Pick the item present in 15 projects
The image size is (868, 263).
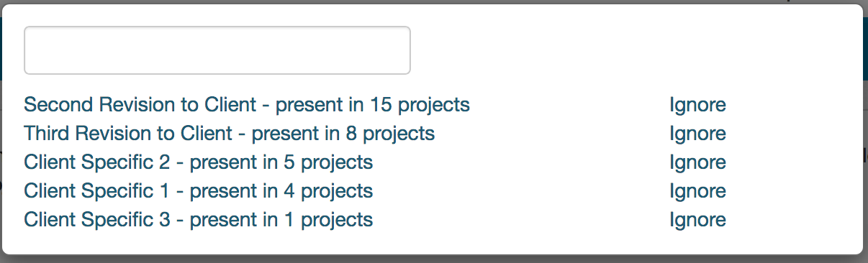(x=247, y=105)
